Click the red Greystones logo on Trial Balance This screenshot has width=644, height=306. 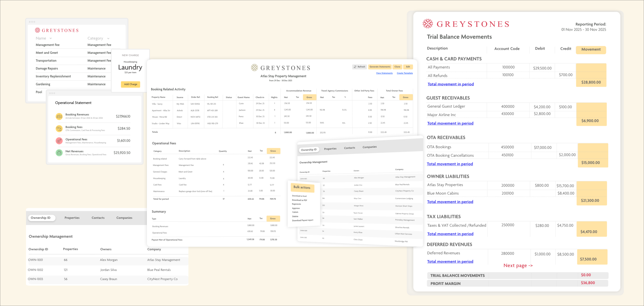coord(428,24)
